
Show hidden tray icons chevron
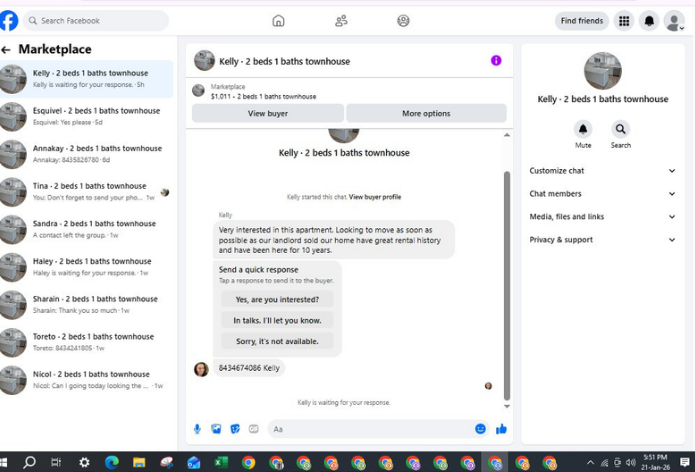(x=590, y=463)
